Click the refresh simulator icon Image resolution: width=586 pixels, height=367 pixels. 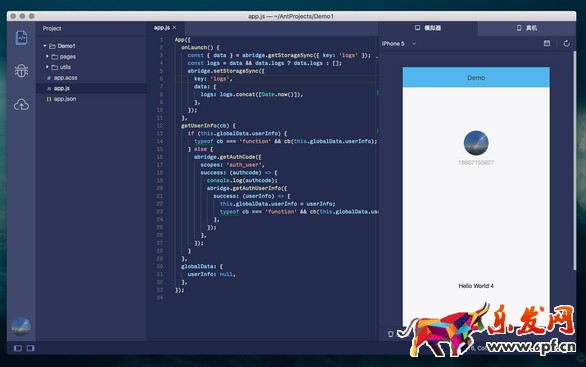[567, 43]
